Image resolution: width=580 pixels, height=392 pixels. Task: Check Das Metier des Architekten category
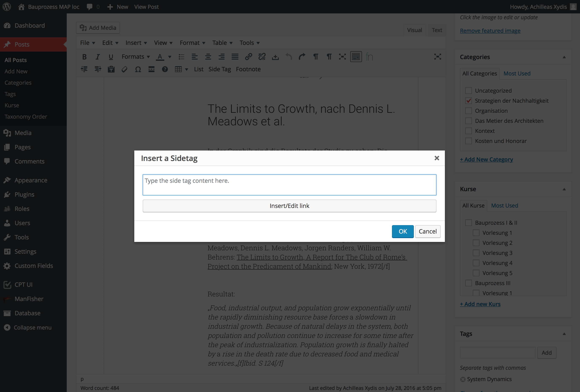point(468,121)
